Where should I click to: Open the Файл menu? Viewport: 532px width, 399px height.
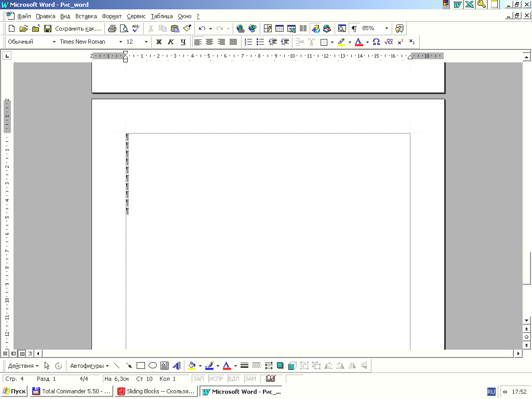[x=24, y=16]
